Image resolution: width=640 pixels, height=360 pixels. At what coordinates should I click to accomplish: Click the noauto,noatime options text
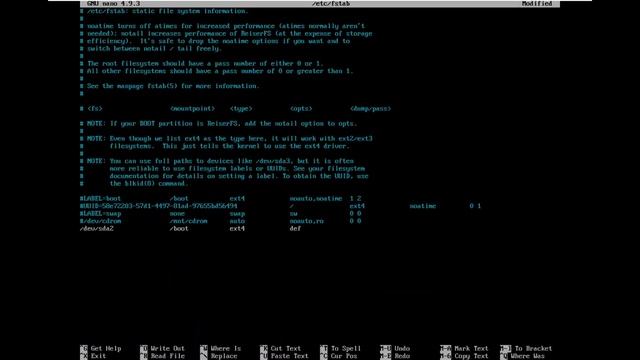pyautogui.click(x=316, y=198)
